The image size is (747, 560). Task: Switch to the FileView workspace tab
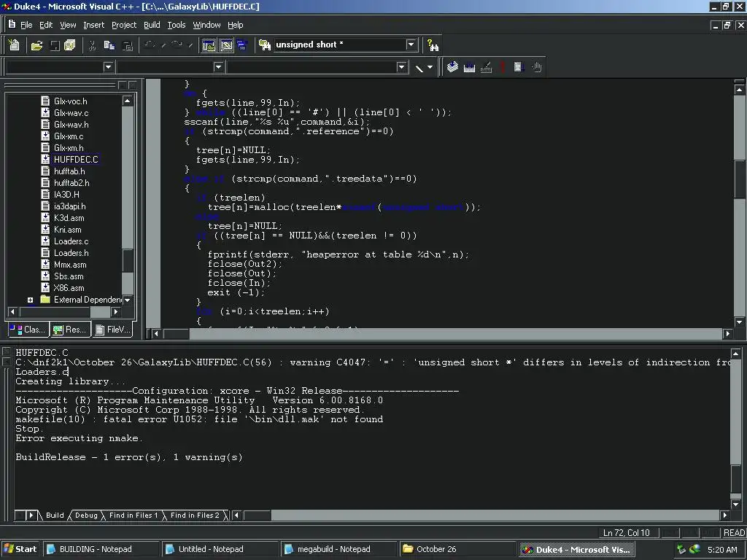113,330
